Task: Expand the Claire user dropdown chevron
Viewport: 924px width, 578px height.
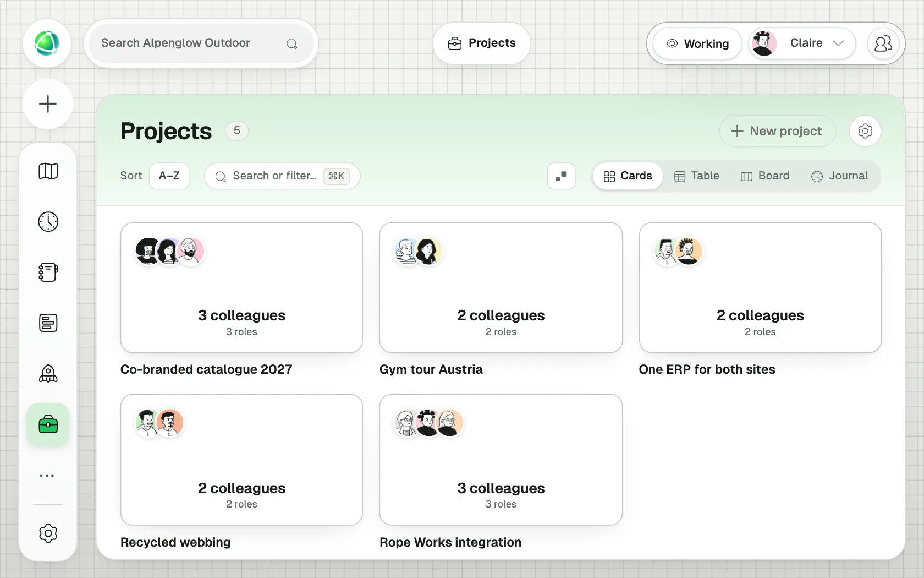Action: point(838,43)
